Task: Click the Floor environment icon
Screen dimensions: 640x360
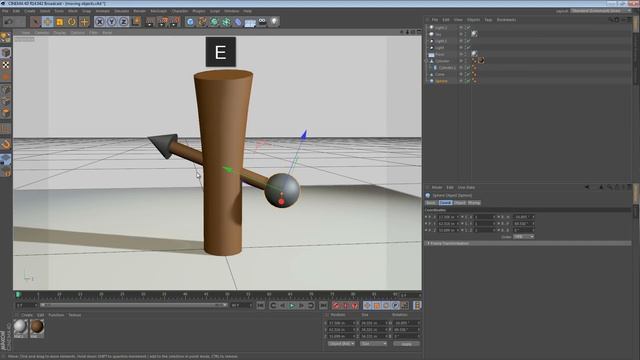Action: click(x=250, y=22)
